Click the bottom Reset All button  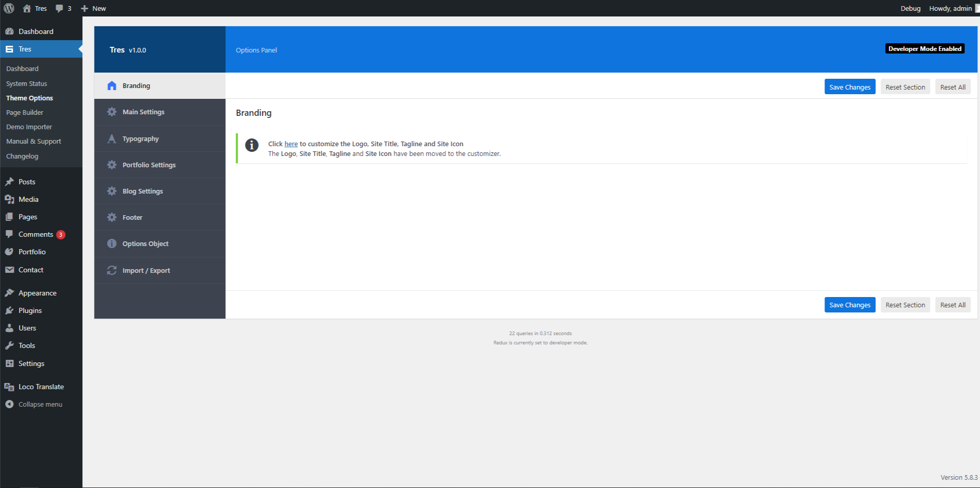coord(953,305)
